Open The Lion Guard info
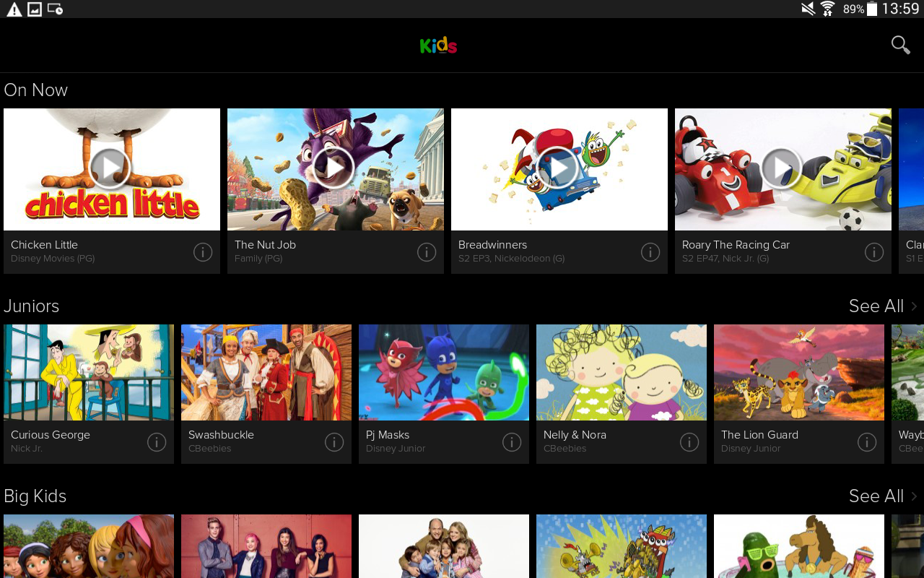Viewport: 924px width, 578px height. click(x=867, y=442)
